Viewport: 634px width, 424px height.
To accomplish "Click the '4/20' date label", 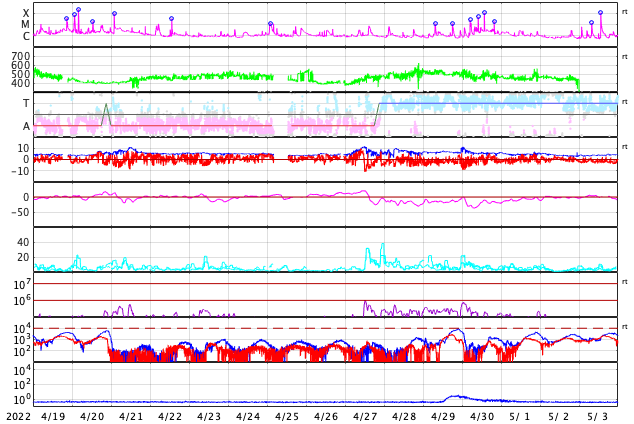I will click(92, 416).
